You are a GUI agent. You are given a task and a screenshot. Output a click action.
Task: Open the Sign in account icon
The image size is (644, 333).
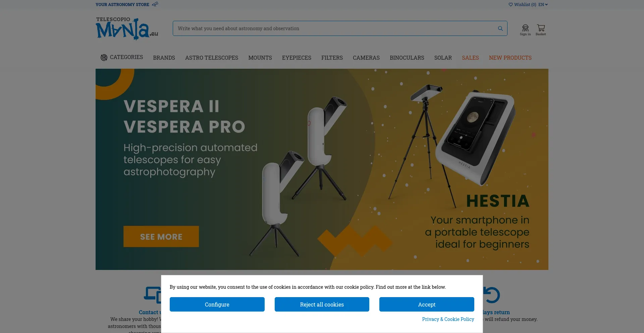(x=525, y=28)
